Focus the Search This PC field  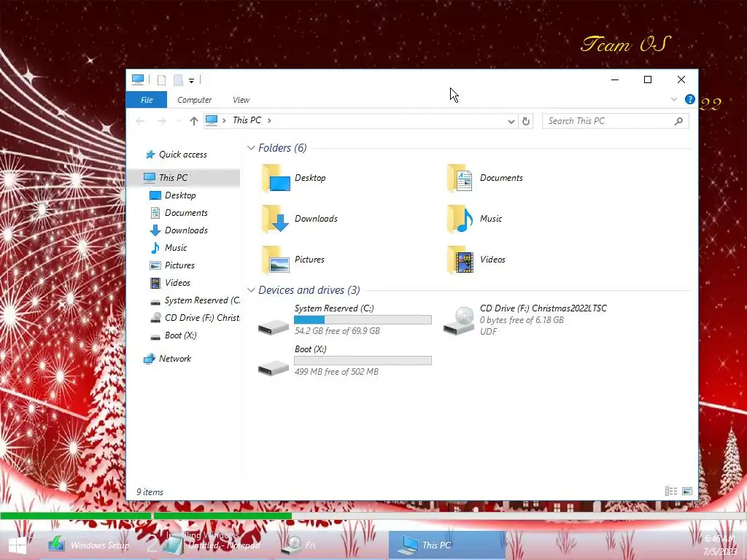pyautogui.click(x=609, y=121)
